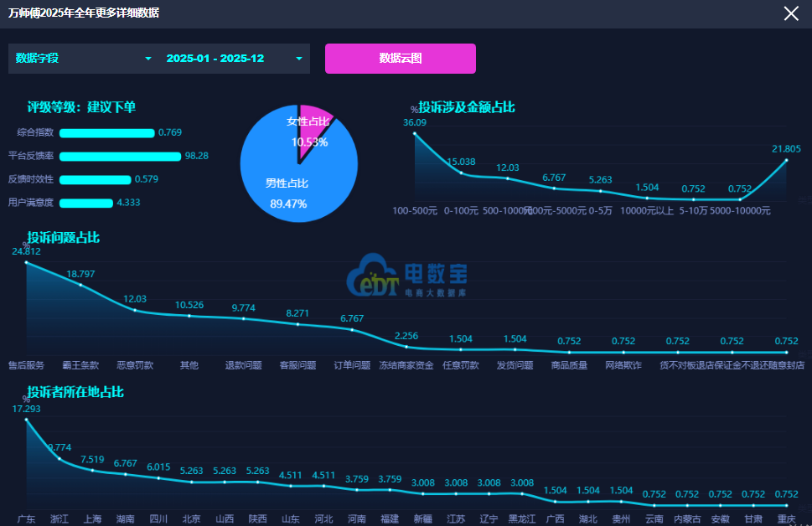This screenshot has width=812, height=526.
Task: Click the 36.09 data point in complaint amount chart
Action: click(415, 132)
